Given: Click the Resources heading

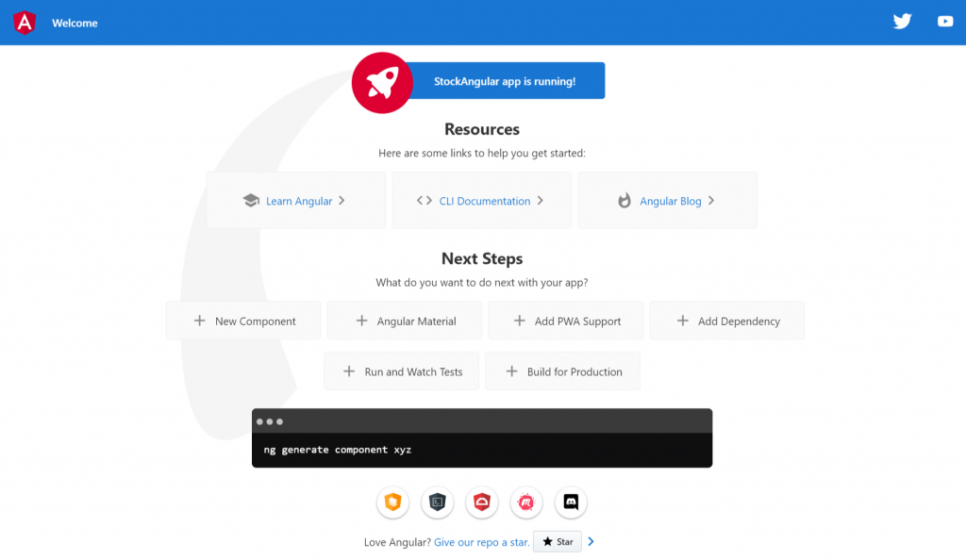Looking at the screenshot, I should click(x=482, y=129).
